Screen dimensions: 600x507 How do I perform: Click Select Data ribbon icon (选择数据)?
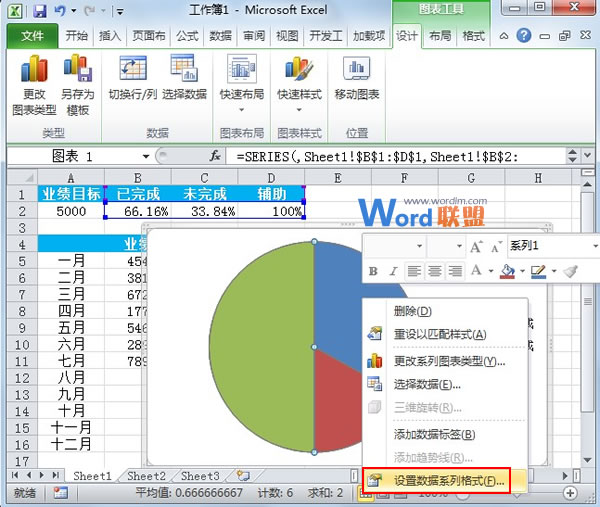[184, 78]
